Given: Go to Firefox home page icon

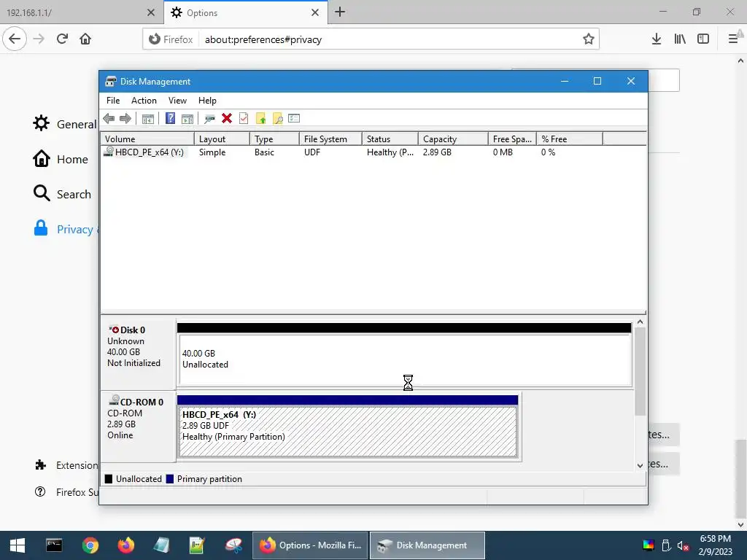Looking at the screenshot, I should (85, 39).
